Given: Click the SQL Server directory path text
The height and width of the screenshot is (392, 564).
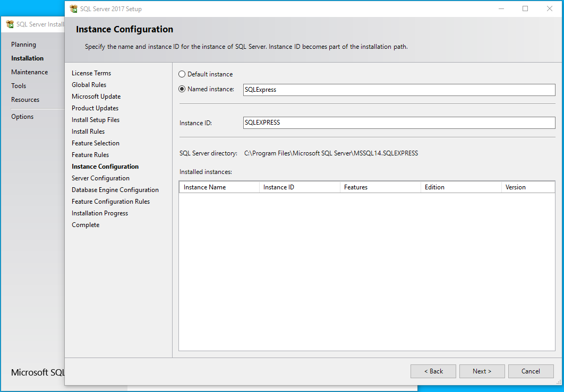Looking at the screenshot, I should [x=331, y=153].
